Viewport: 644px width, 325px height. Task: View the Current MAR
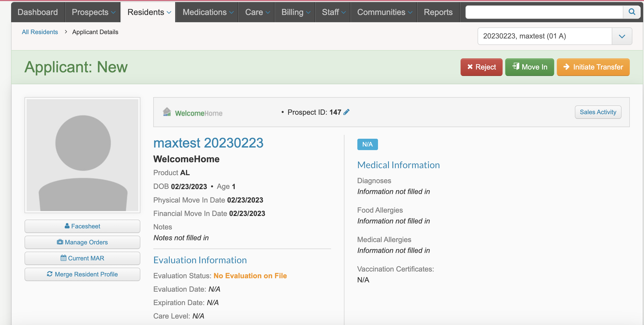tap(82, 258)
